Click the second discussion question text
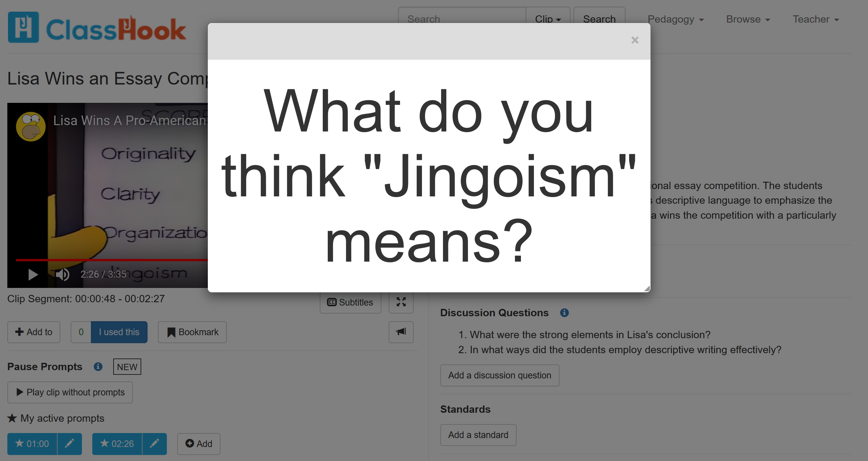This screenshot has width=868, height=461. pos(625,349)
